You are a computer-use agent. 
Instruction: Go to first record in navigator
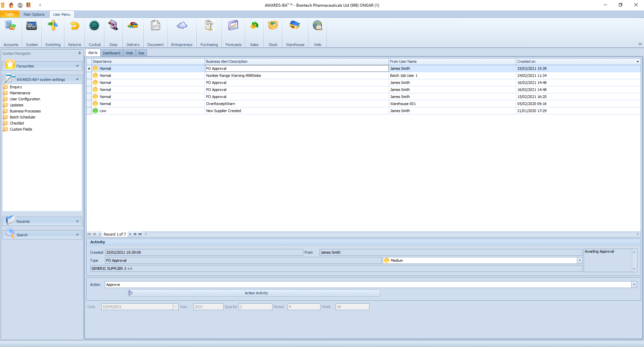(89, 234)
